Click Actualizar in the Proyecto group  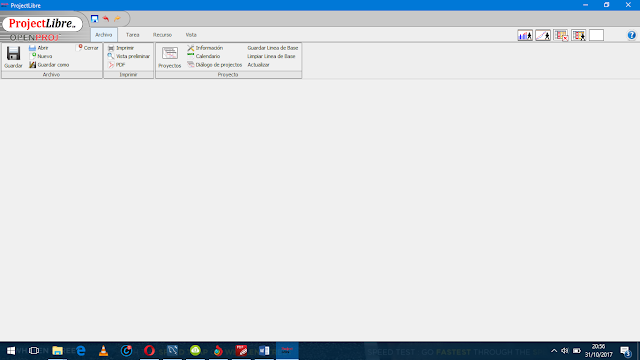click(x=258, y=65)
